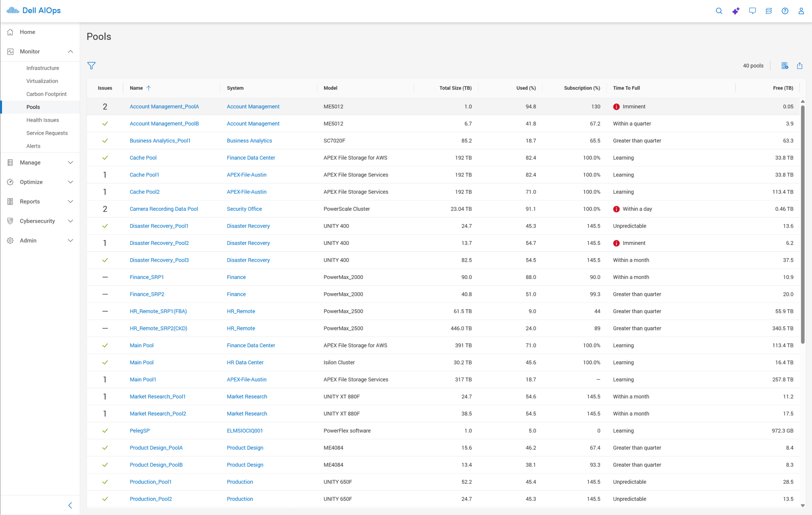
Task: Go to Health Issues page
Action: [x=42, y=120]
